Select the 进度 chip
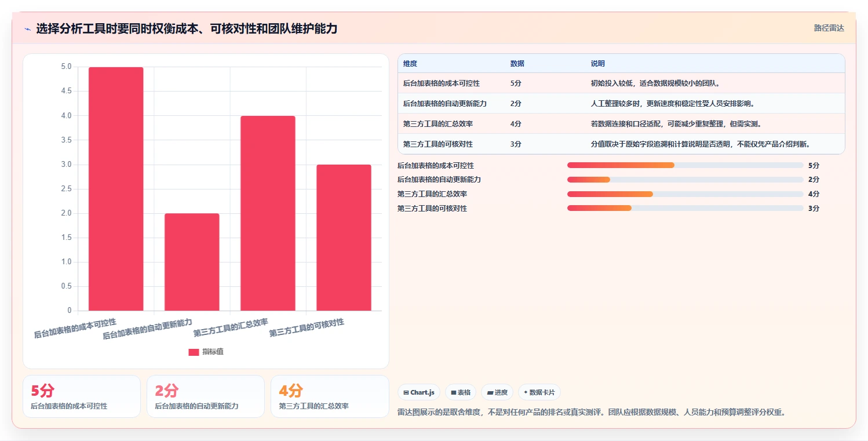The height and width of the screenshot is (441, 868). (x=497, y=392)
